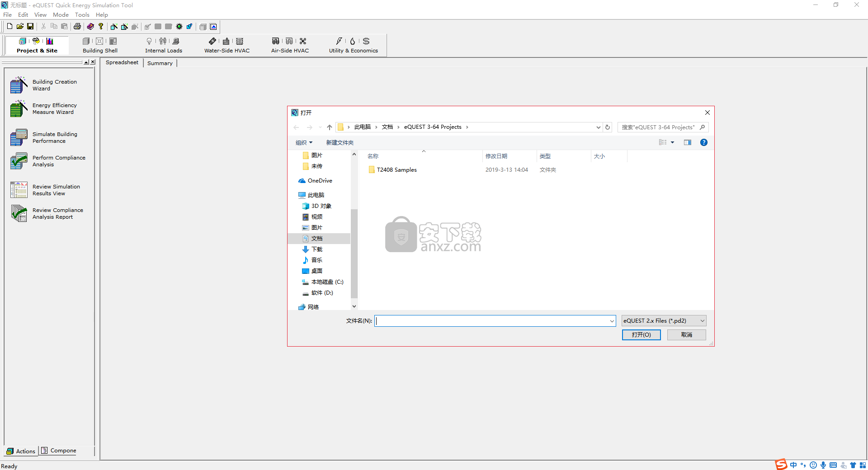868x470 pixels.
Task: Switch to the Compone panel tab
Action: click(x=59, y=451)
